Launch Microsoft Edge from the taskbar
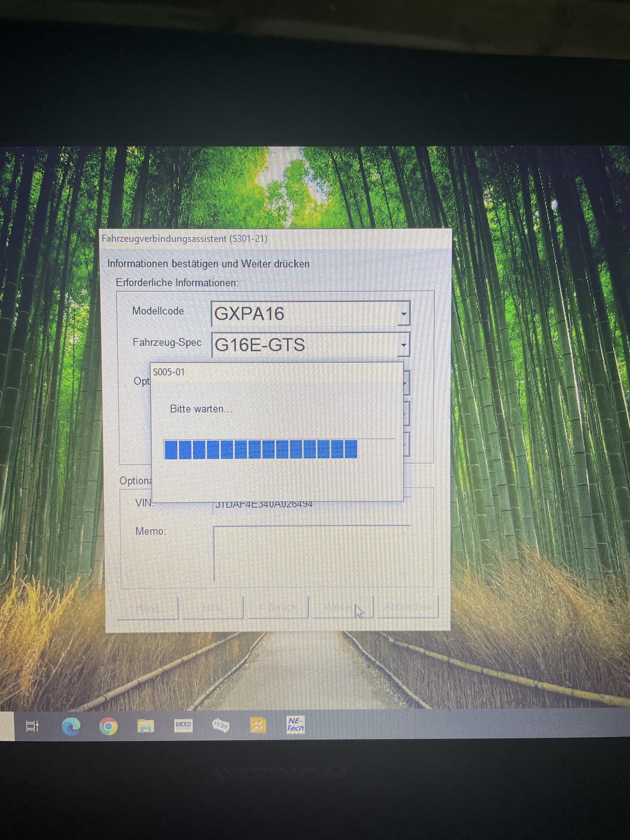 coord(71,726)
